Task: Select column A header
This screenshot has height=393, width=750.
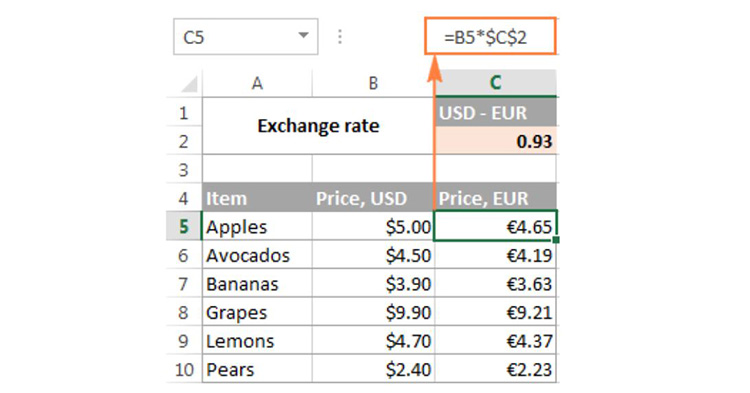Action: pyautogui.click(x=257, y=83)
